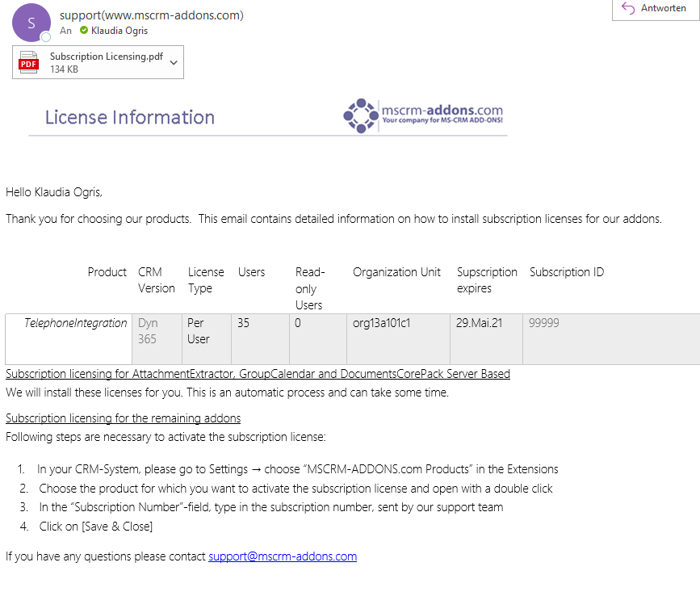Screen dimensions: 700x596
Task: Click the sender name support(www.mscrm-addons.com)
Action: click(x=152, y=15)
